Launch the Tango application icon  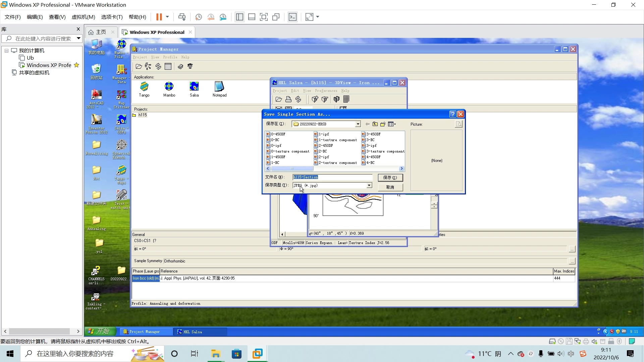pyautogui.click(x=144, y=89)
